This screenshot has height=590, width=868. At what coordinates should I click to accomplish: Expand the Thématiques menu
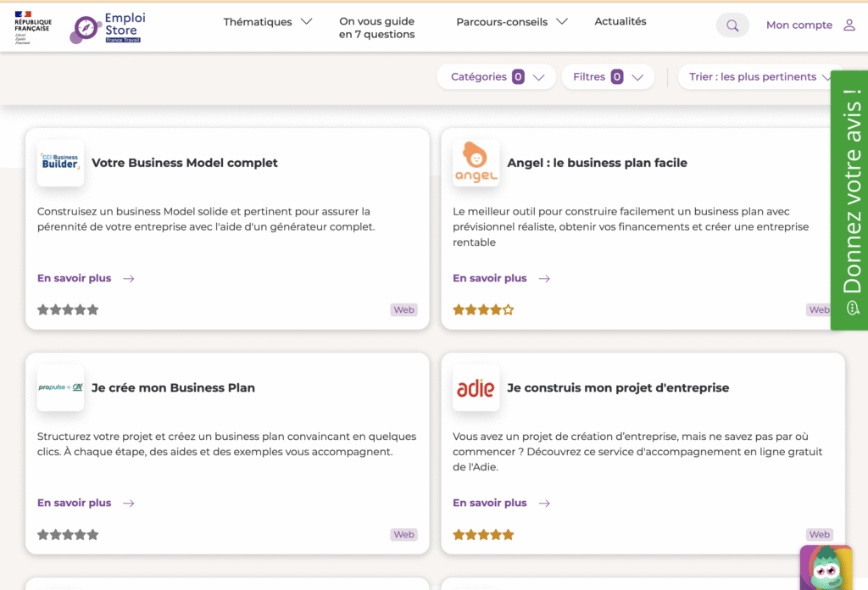pos(268,21)
